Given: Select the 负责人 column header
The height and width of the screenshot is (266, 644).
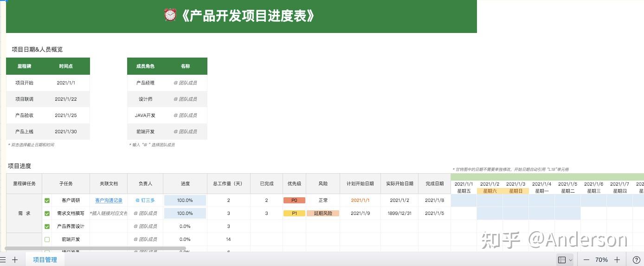Looking at the screenshot, I should pos(145,184).
